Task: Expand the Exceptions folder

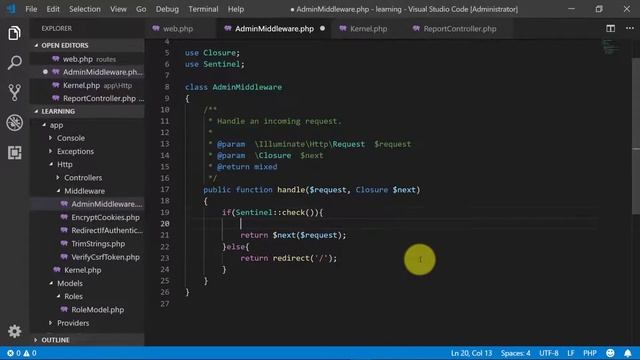Action: pyautogui.click(x=87, y=151)
